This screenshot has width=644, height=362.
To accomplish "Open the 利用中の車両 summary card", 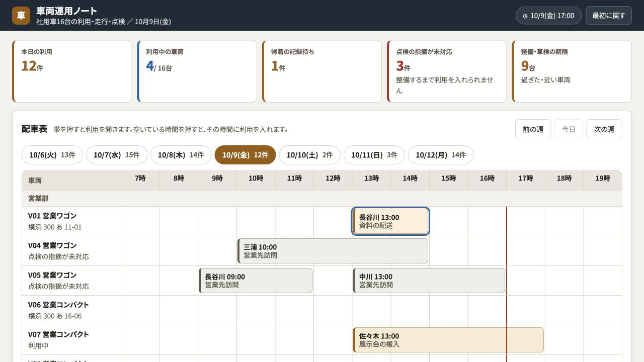I will (197, 71).
